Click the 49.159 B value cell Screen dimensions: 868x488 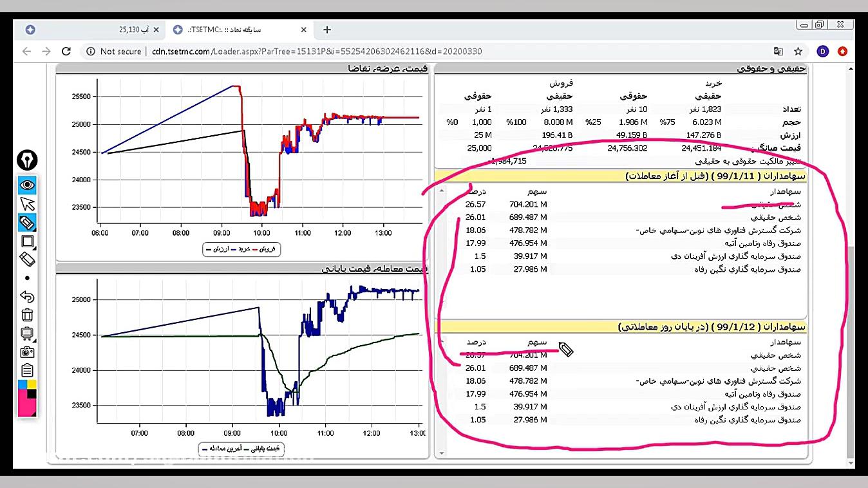coord(629,135)
